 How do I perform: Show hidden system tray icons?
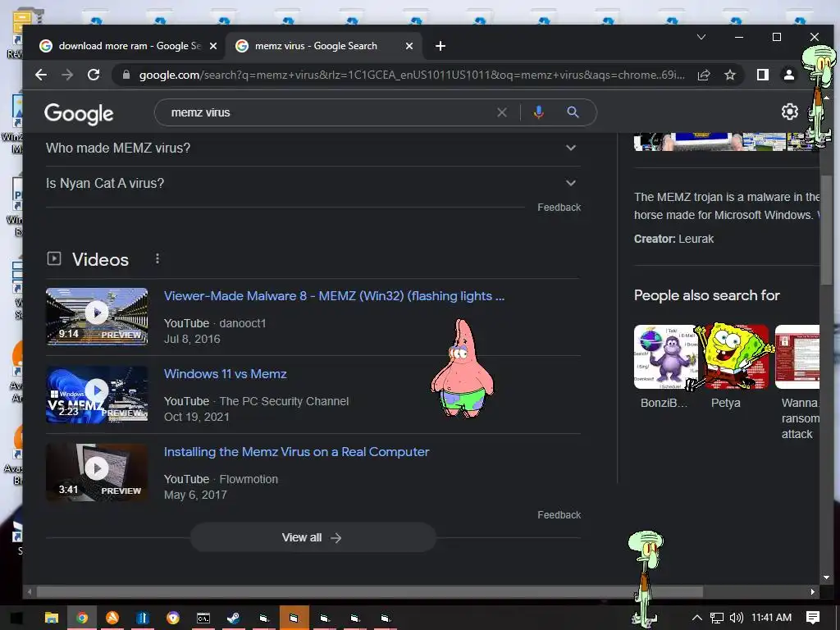697,618
